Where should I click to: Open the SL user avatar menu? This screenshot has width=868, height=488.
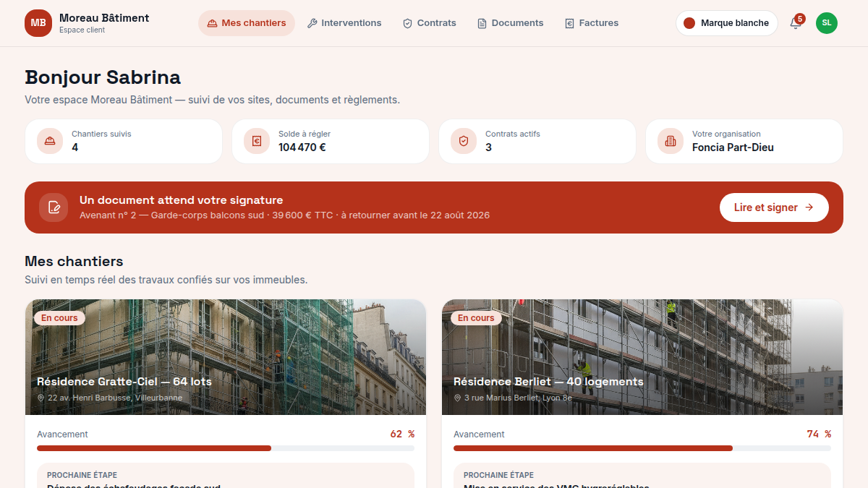coord(827,23)
